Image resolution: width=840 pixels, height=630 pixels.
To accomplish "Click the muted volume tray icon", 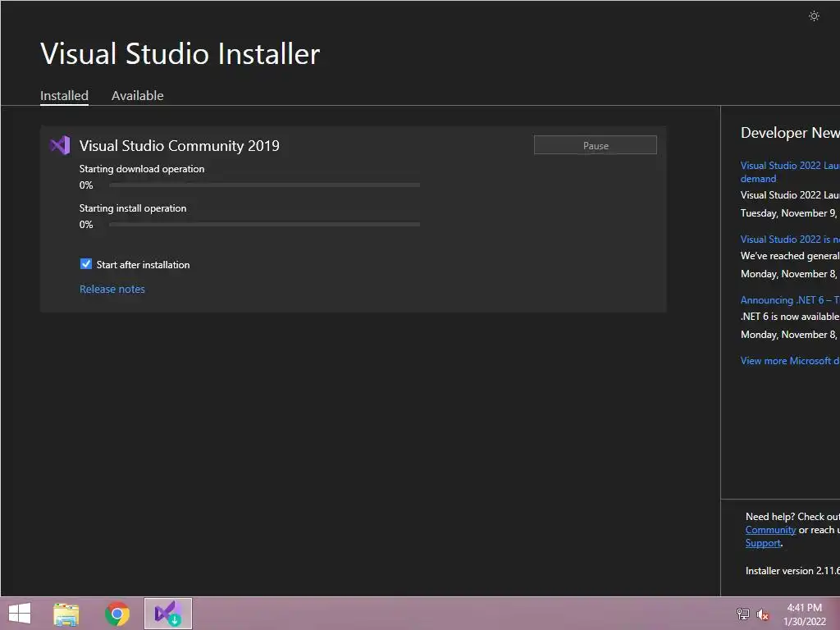I will click(x=763, y=614).
